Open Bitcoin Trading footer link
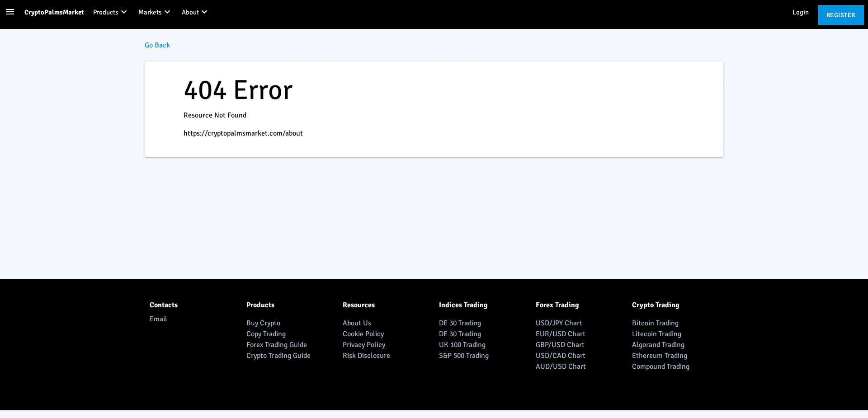Viewport: 868px width, 418px height. pos(655,323)
